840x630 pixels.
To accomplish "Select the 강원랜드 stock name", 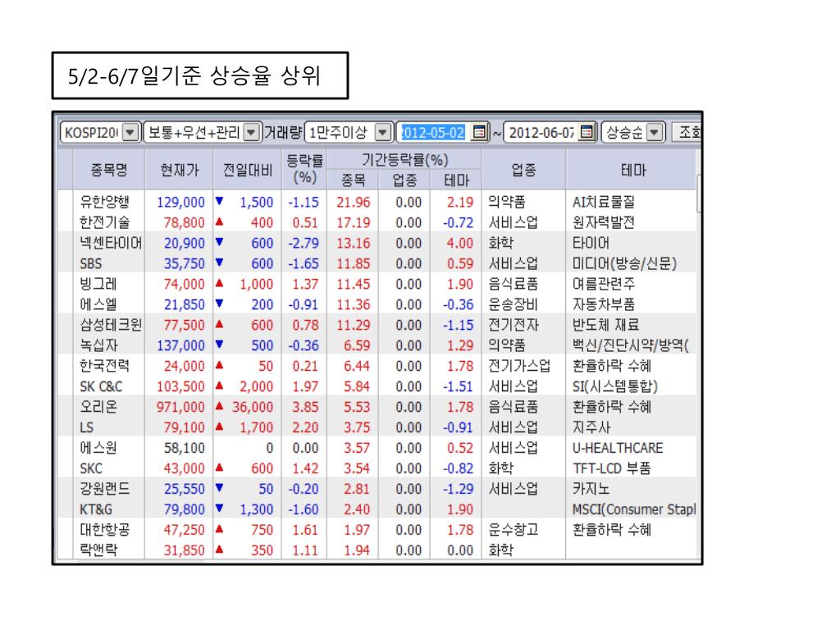I will pyautogui.click(x=105, y=489).
